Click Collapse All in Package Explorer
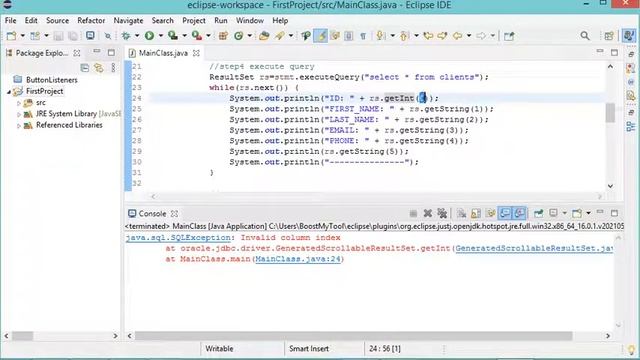The width and height of the screenshot is (640, 360). [x=84, y=68]
